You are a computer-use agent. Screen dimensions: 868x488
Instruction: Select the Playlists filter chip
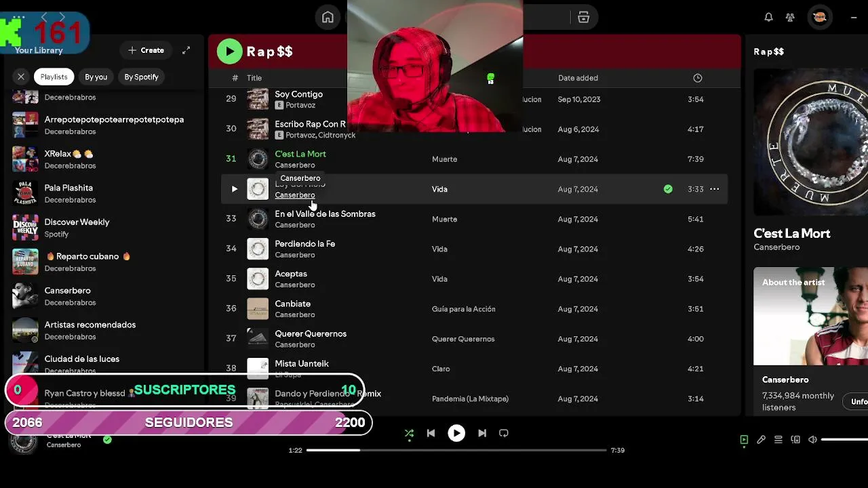(x=54, y=77)
